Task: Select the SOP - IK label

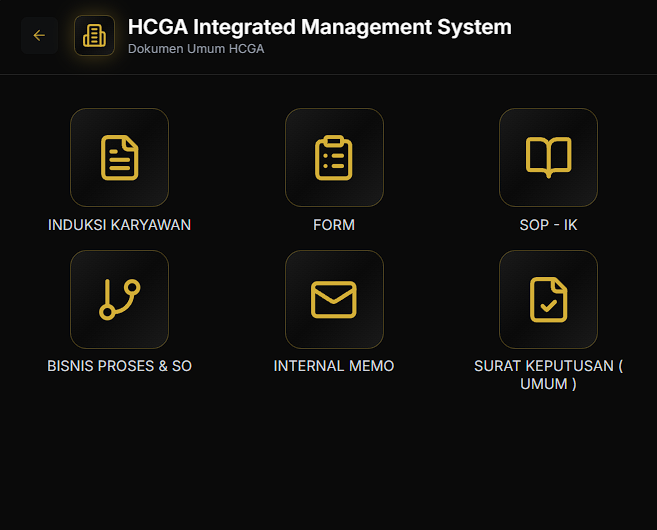Action: point(548,225)
